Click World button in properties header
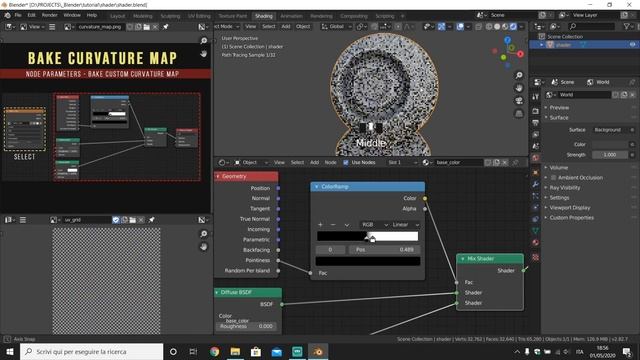The image size is (640, 360). tap(598, 82)
